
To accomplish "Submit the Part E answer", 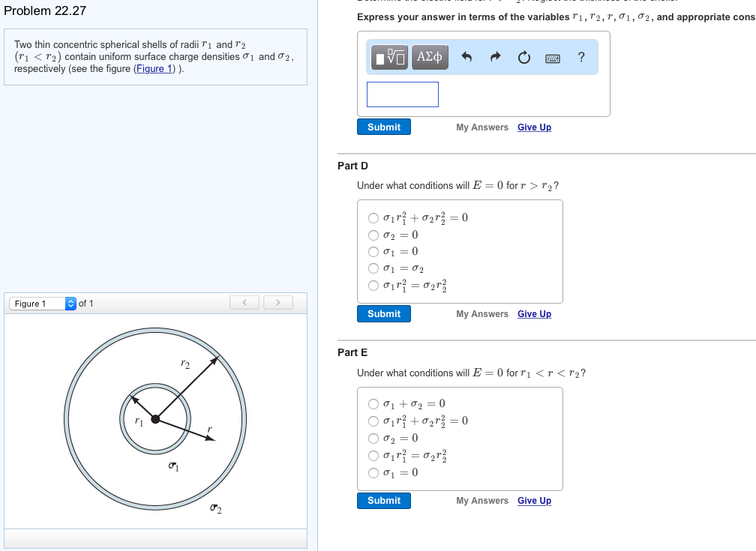I will tap(383, 500).
